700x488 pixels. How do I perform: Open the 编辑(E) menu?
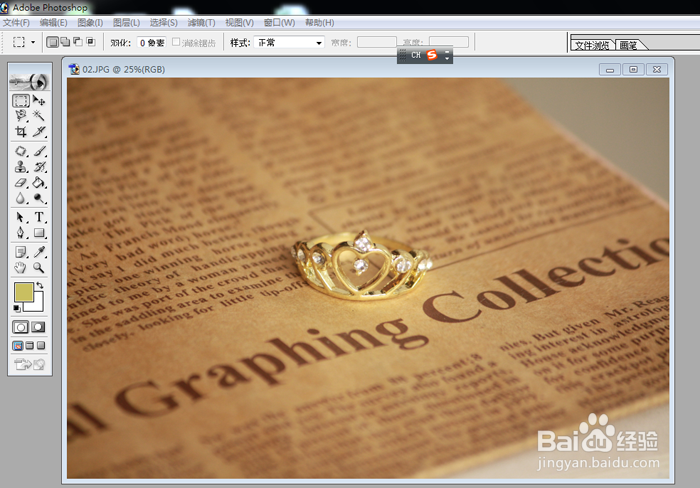tap(54, 23)
